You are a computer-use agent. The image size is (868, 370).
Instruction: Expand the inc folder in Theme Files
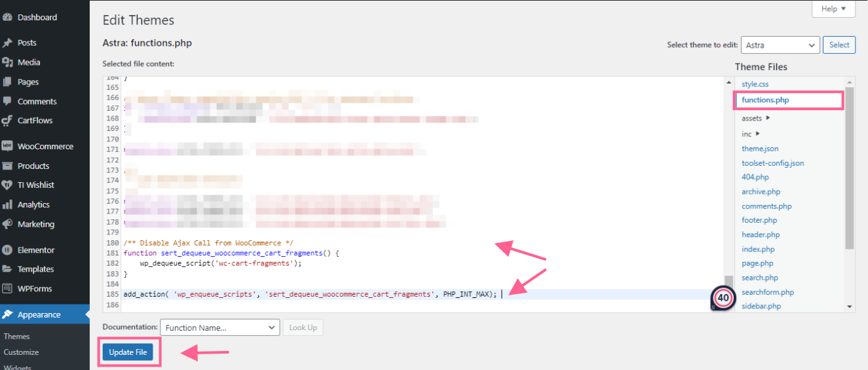coord(750,134)
